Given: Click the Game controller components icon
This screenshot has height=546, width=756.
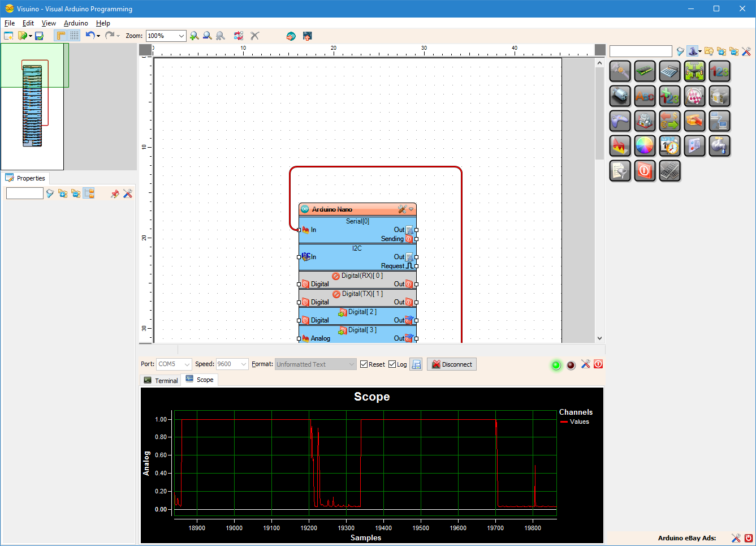Looking at the screenshot, I should click(620, 121).
